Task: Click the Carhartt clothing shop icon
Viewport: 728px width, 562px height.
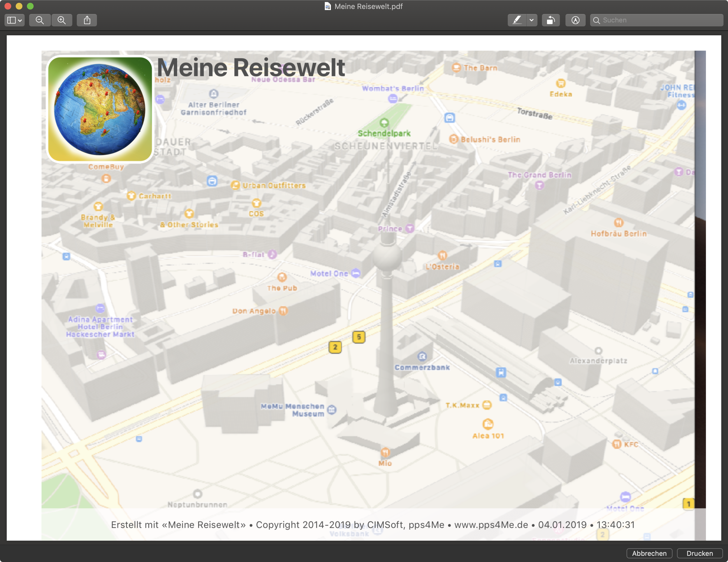Action: tap(131, 195)
